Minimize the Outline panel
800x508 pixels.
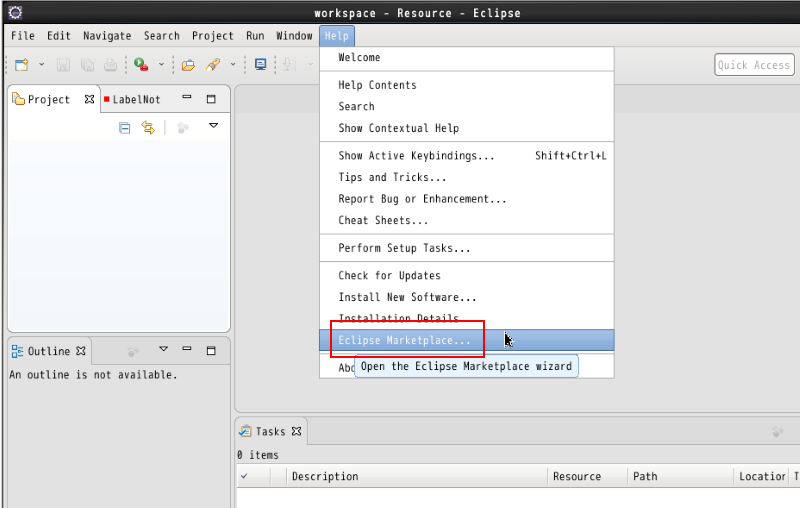[x=187, y=349]
